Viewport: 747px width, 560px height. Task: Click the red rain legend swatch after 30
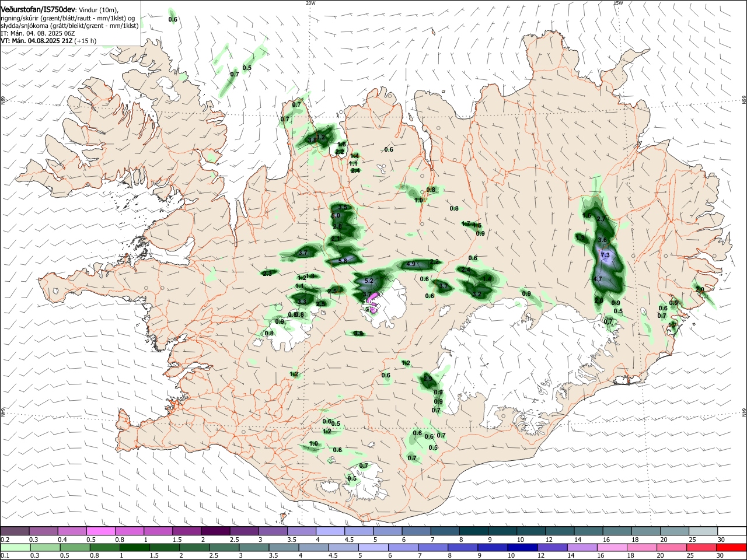click(732, 547)
